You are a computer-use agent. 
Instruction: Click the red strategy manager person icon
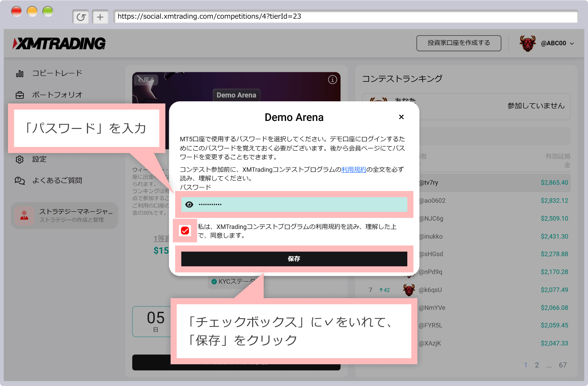point(24,215)
